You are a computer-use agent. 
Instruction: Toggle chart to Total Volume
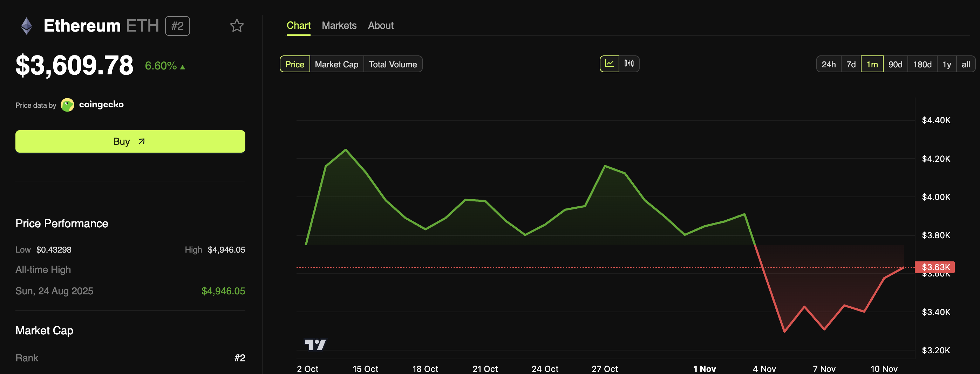point(393,64)
